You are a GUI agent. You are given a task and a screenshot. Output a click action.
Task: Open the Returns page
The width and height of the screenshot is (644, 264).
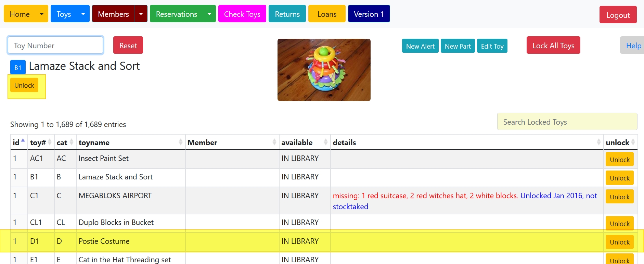(287, 14)
